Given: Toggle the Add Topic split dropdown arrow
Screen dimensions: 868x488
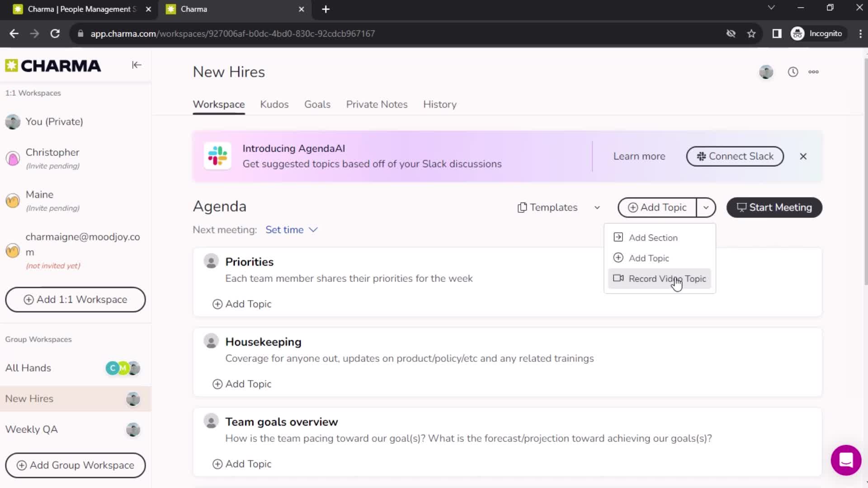Looking at the screenshot, I should point(706,207).
